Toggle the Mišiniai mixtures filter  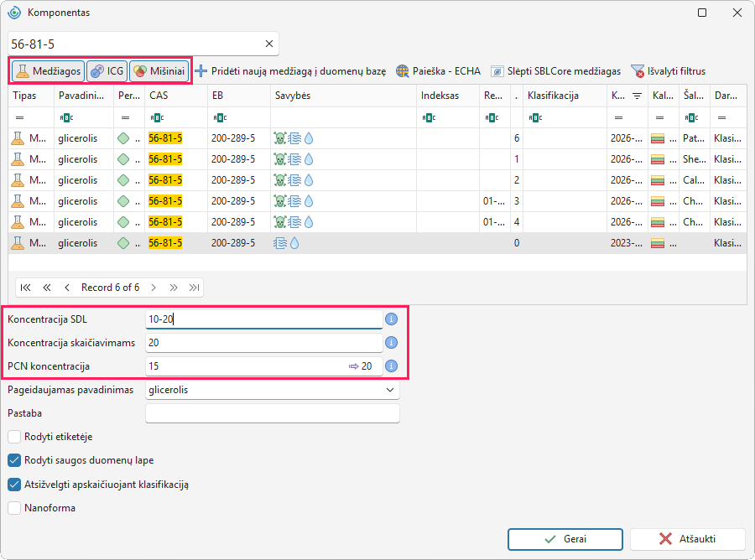pyautogui.click(x=159, y=71)
